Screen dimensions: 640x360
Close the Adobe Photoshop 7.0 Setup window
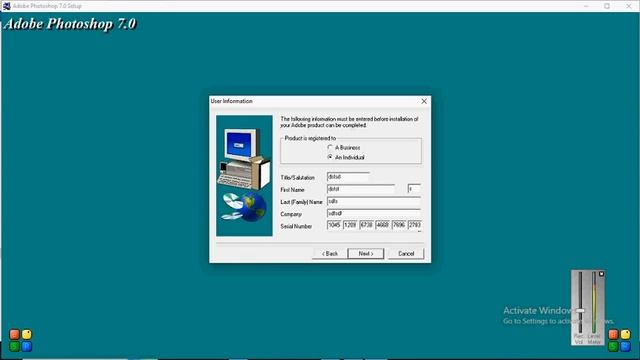pyautogui.click(x=629, y=6)
